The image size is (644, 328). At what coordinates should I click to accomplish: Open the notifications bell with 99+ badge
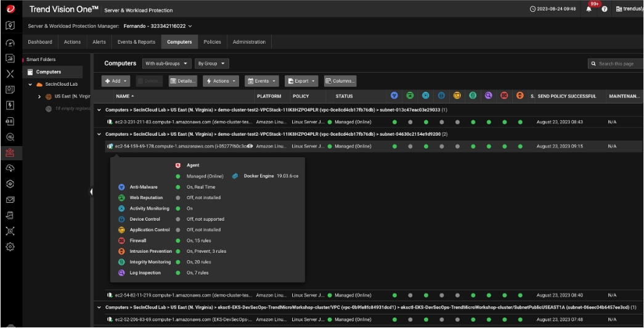(589, 10)
